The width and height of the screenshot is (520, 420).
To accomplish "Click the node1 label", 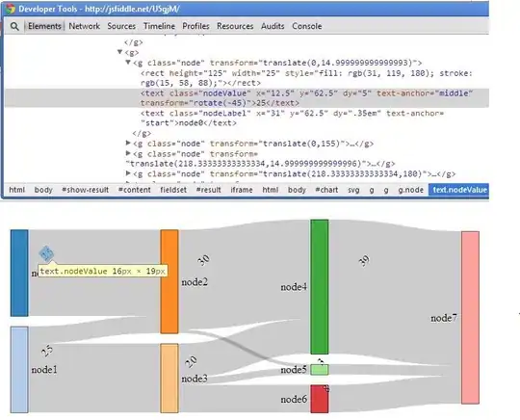I will (44, 370).
